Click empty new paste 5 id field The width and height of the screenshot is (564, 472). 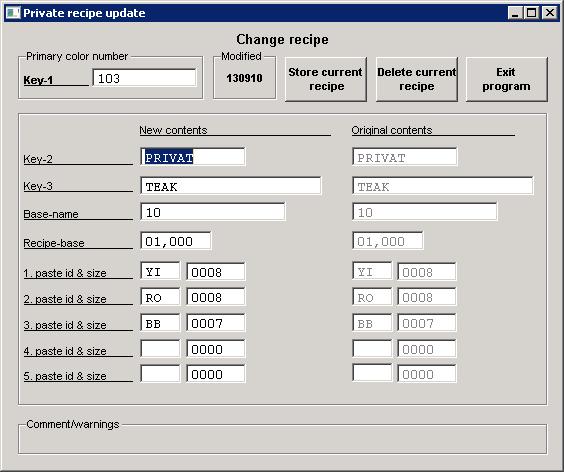coord(160,374)
